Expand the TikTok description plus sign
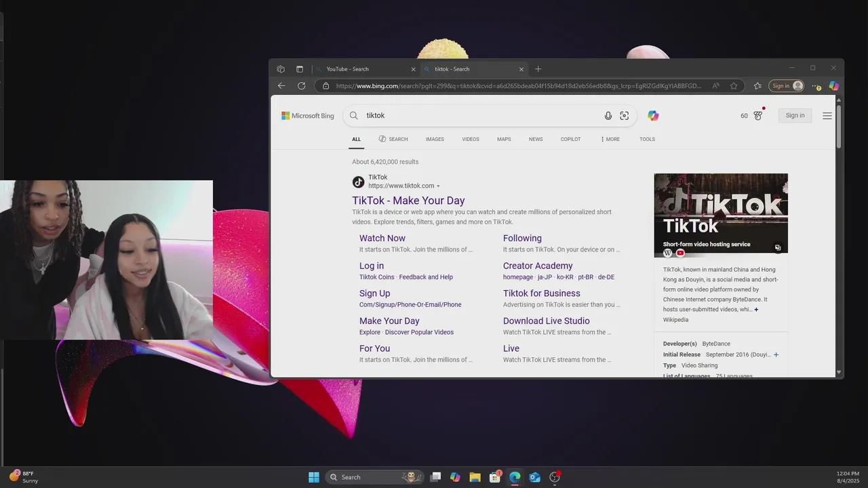This screenshot has height=488, width=868. tap(756, 310)
